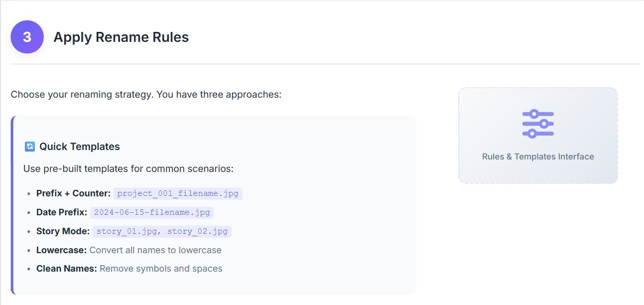Click the Remove symbols and spaces description
The image size is (644, 305).
(x=161, y=269)
